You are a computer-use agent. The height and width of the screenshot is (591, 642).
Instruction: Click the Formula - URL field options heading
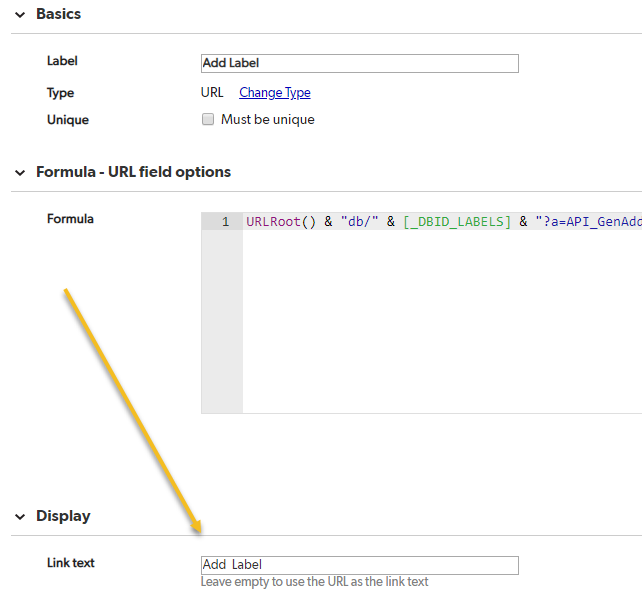click(133, 172)
